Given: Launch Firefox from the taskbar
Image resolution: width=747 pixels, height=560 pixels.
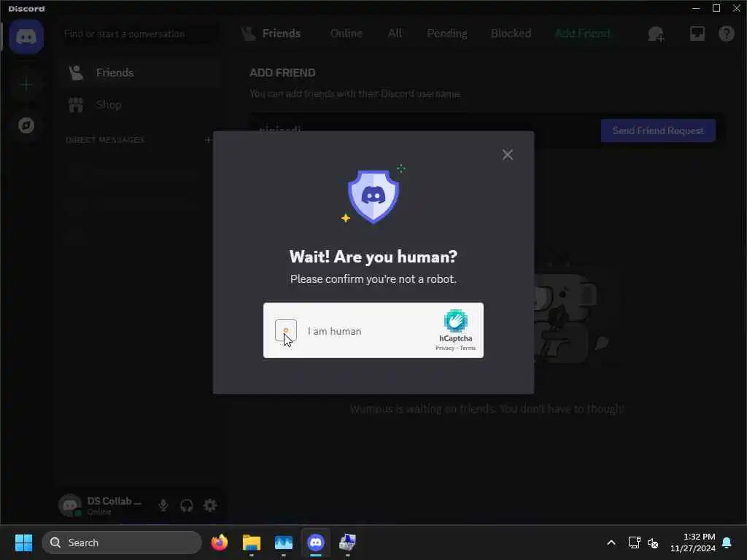Looking at the screenshot, I should 219,542.
